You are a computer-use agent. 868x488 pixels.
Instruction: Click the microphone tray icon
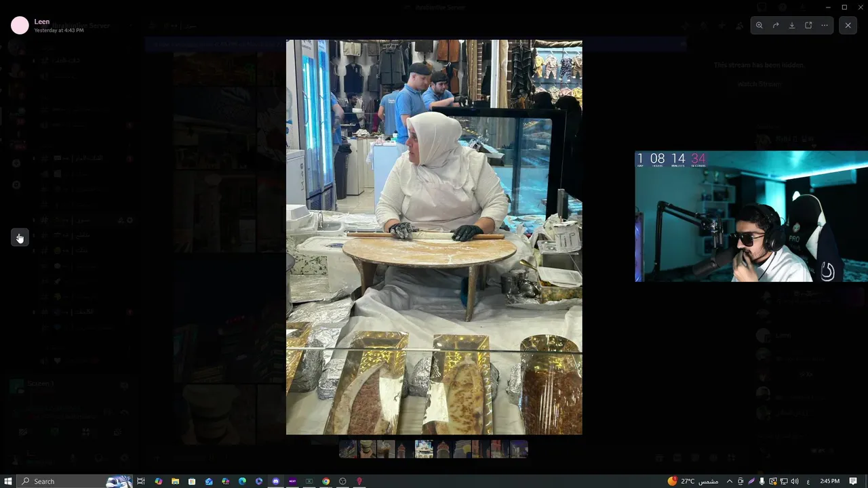762,481
